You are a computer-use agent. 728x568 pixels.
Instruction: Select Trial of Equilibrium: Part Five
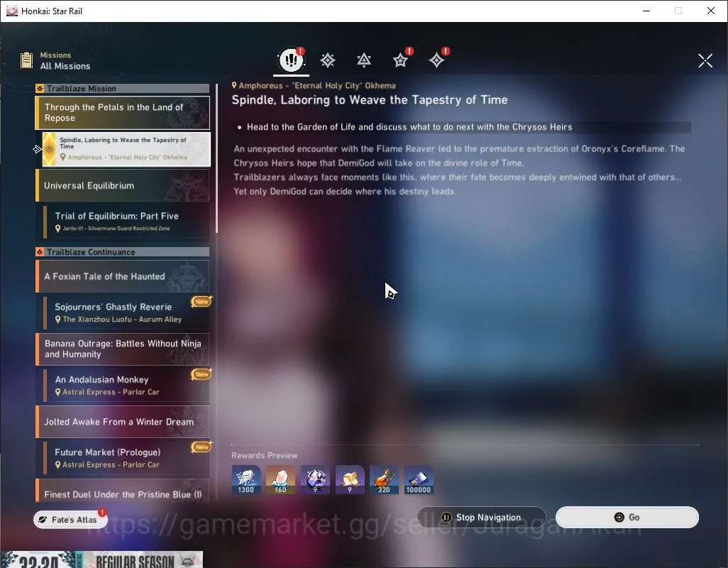pos(126,222)
